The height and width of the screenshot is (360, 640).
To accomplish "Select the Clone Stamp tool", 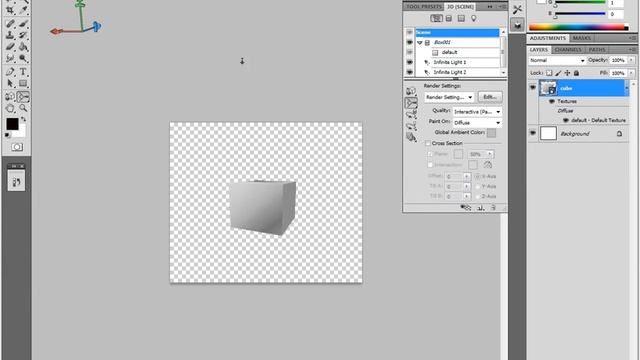I will point(10,36).
